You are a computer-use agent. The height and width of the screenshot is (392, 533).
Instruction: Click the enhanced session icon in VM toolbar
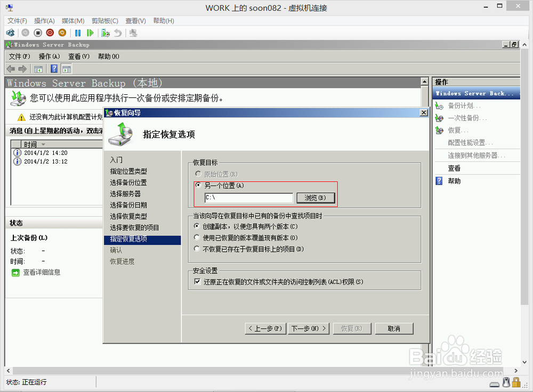(x=133, y=33)
